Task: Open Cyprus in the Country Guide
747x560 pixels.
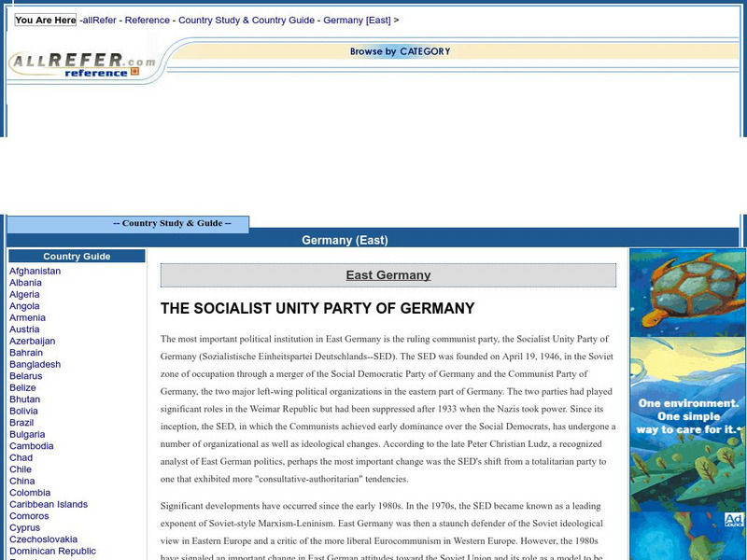Action: coord(25,527)
